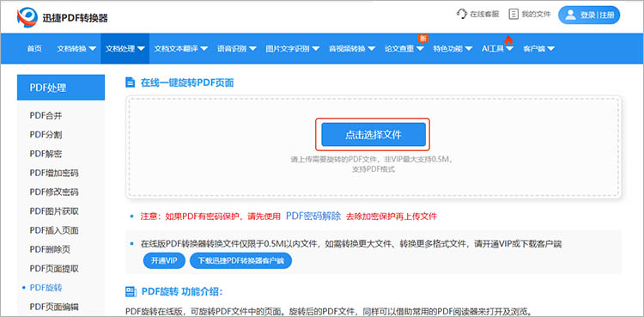Click the headset icon for 在线客服
Viewport: 644px width, 317px height.
tap(462, 15)
